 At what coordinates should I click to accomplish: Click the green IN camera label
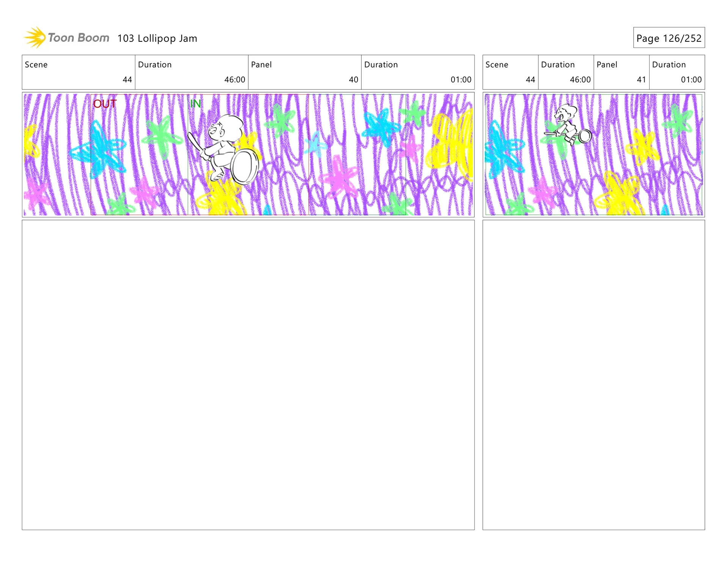[x=195, y=104]
